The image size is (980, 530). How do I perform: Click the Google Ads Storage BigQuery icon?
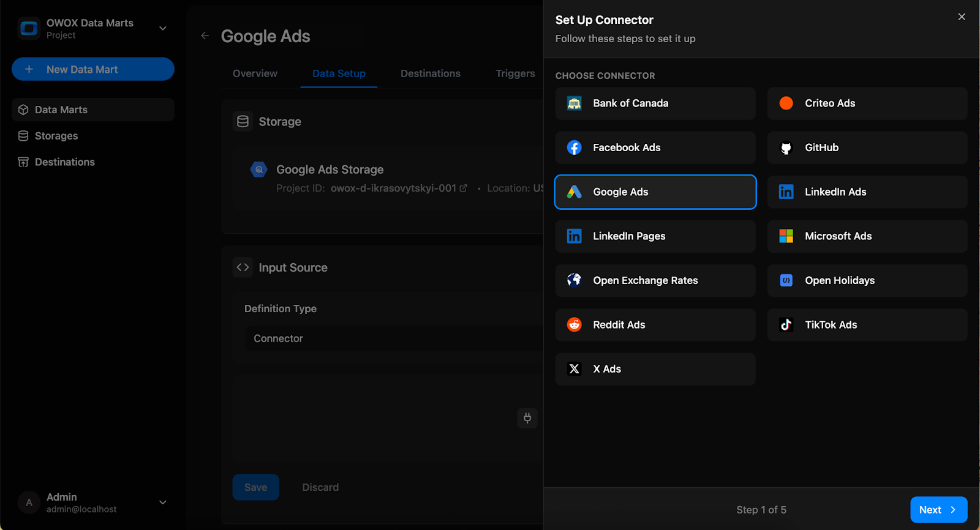(x=259, y=170)
